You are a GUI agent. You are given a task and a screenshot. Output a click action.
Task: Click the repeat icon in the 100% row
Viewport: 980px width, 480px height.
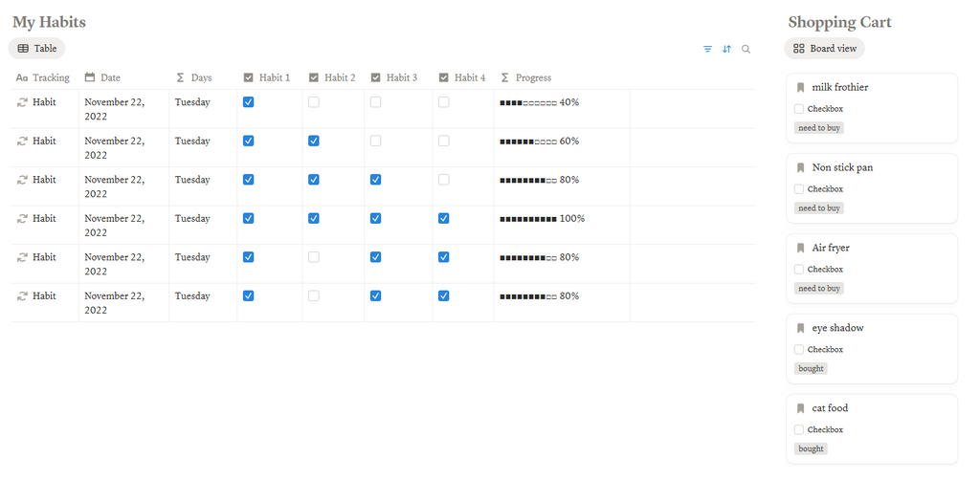tap(23, 218)
